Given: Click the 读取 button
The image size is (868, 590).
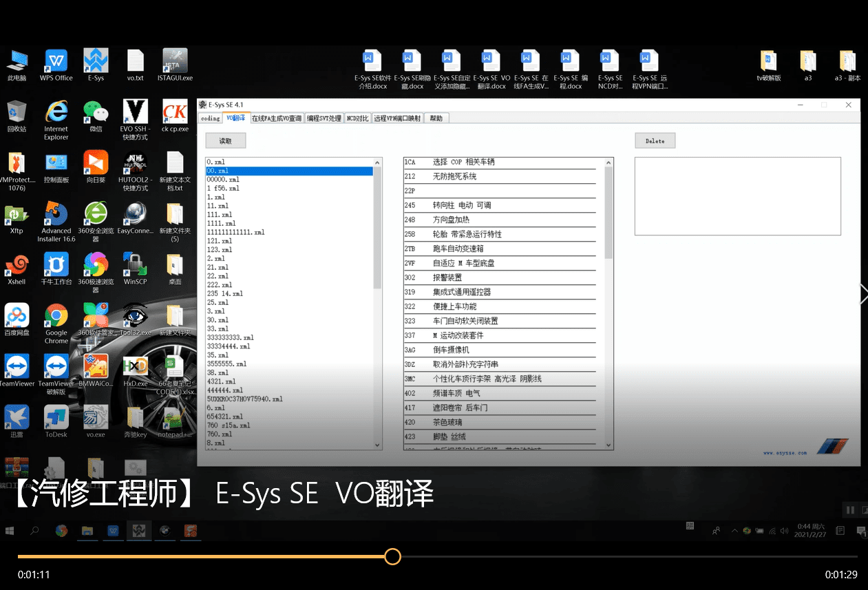Looking at the screenshot, I should (226, 141).
